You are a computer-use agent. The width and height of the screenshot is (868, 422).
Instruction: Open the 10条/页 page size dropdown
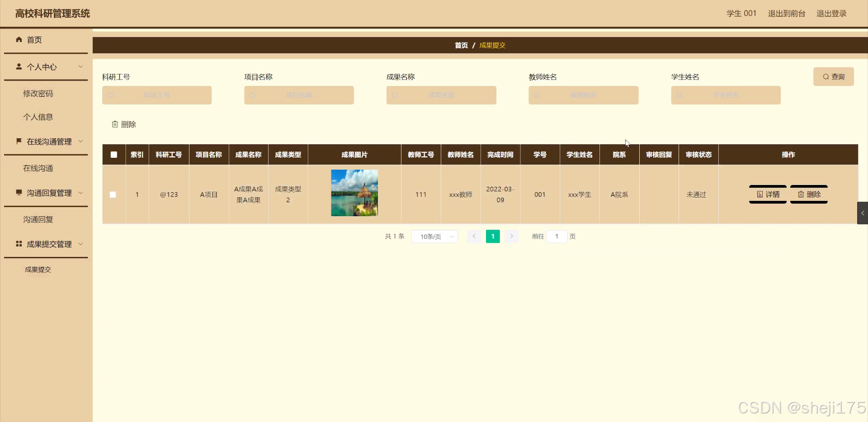tap(434, 236)
